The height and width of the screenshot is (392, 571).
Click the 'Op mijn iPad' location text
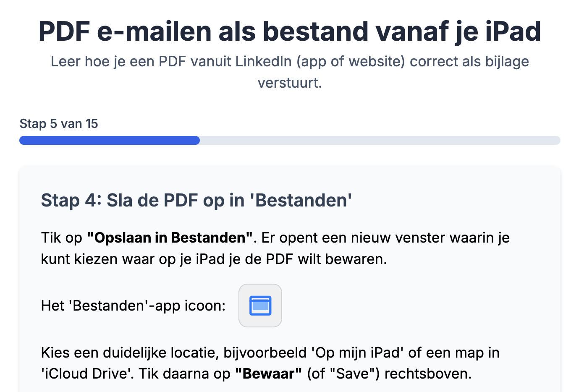357,353
